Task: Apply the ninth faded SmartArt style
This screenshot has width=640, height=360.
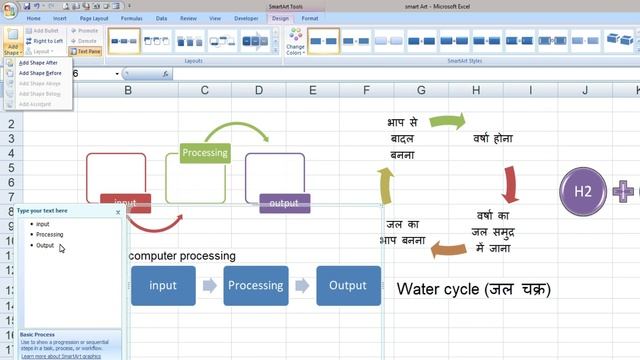Action: tap(584, 41)
